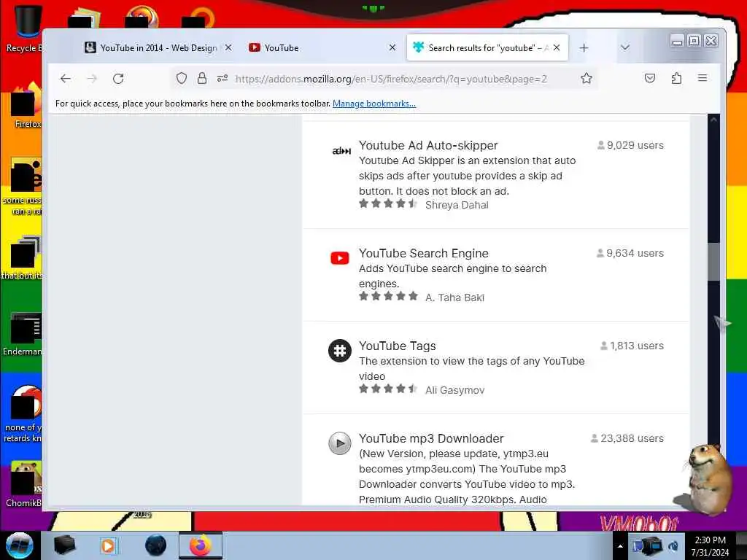This screenshot has width=747, height=560.
Task: Click the page's vertical scrollbar thumb
Action: pos(713,262)
